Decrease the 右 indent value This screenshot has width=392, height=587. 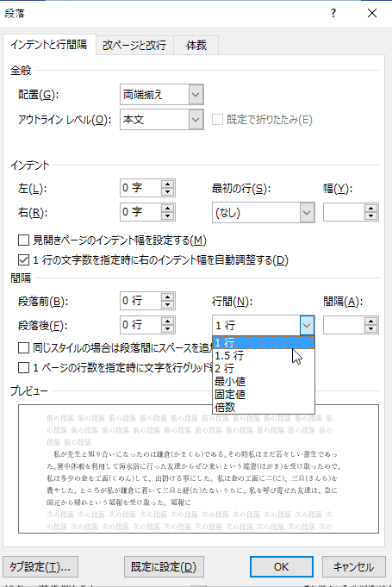click(x=168, y=216)
